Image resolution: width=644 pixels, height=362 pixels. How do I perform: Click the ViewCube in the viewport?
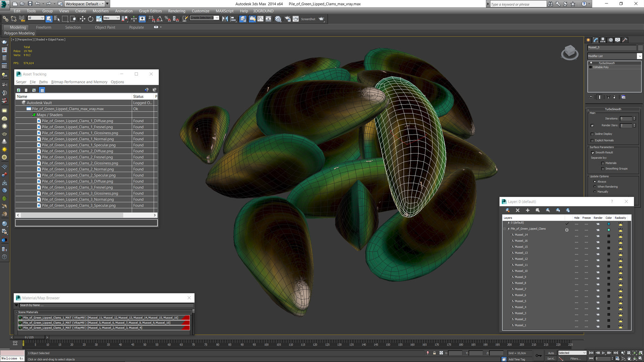570,52
